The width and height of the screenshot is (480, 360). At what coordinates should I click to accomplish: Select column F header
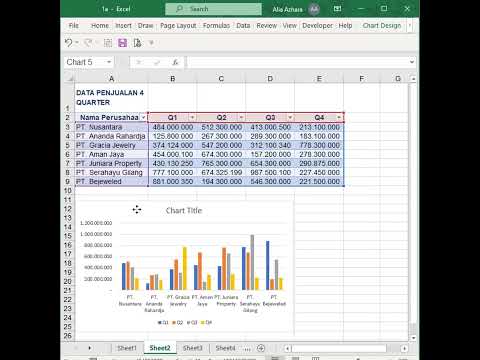(x=362, y=79)
